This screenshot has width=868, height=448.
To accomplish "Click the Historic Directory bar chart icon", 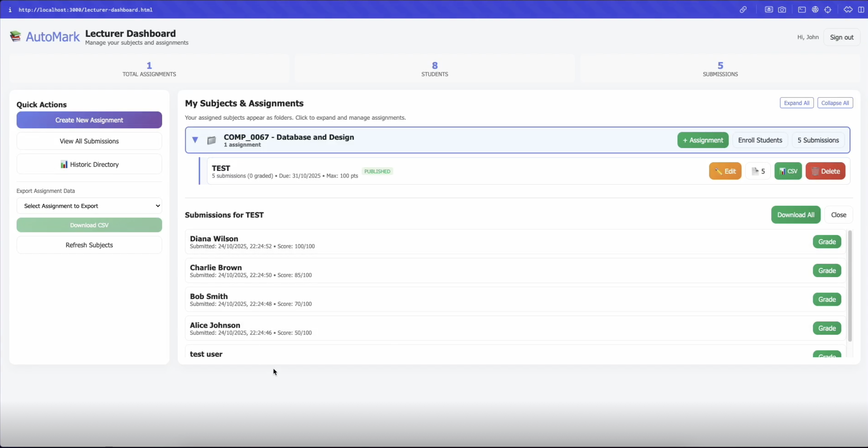I will click(x=64, y=164).
